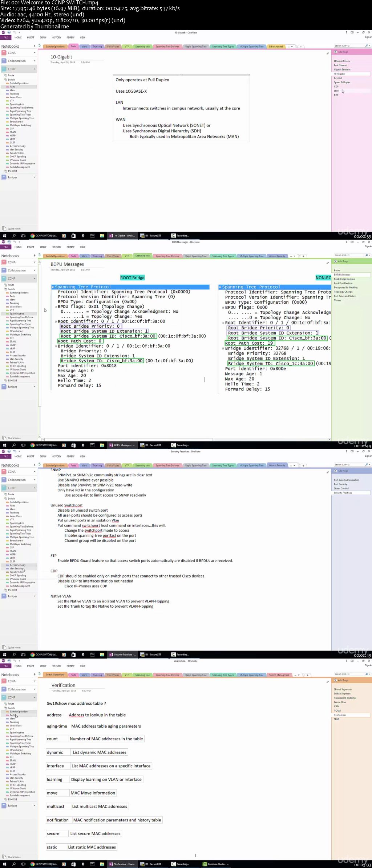The image size is (372, 868).
Task: Expand the CCNA notebook chevron in 10-Gigabit window
Action: (35, 53)
